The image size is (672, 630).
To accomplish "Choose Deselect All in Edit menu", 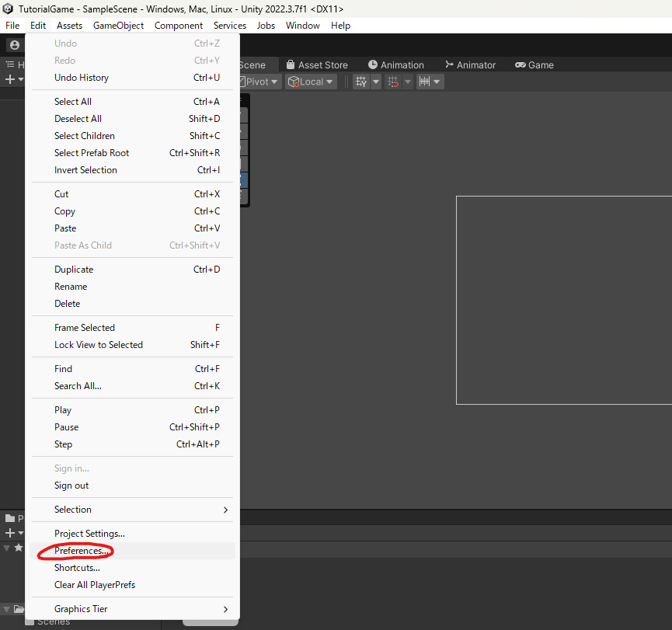I will [132, 119].
